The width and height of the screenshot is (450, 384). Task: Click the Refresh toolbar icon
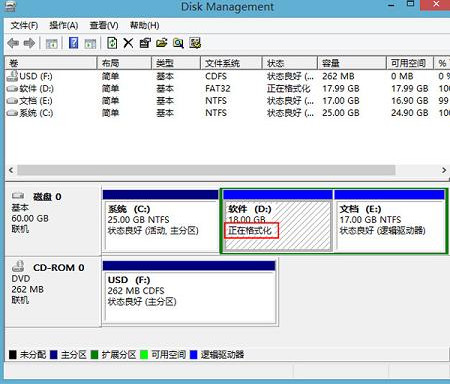tap(112, 43)
